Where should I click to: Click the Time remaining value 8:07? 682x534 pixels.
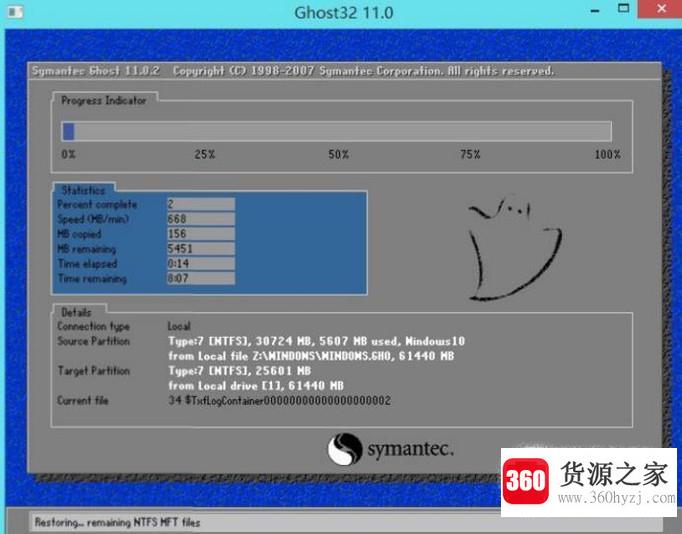pos(201,278)
